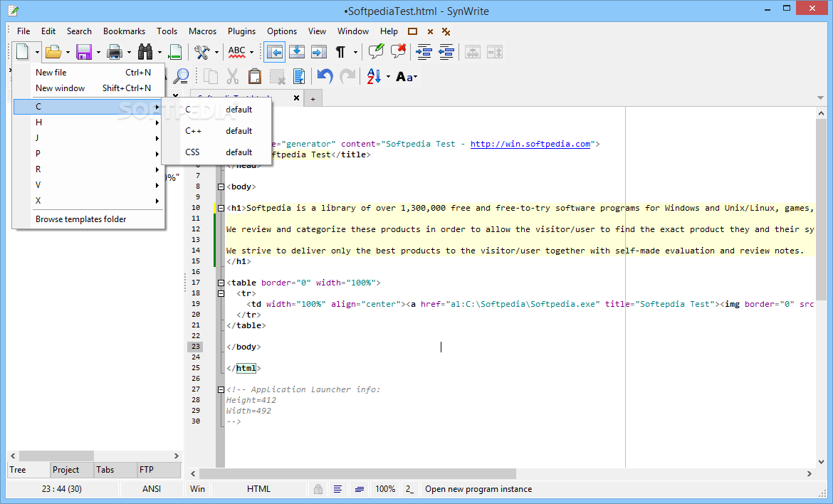The height and width of the screenshot is (504, 833).
Task: Click the Open file folder icon
Action: click(x=53, y=52)
